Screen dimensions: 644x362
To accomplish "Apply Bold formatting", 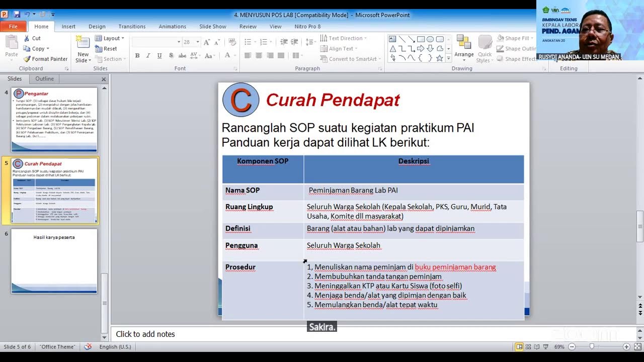I will point(137,55).
